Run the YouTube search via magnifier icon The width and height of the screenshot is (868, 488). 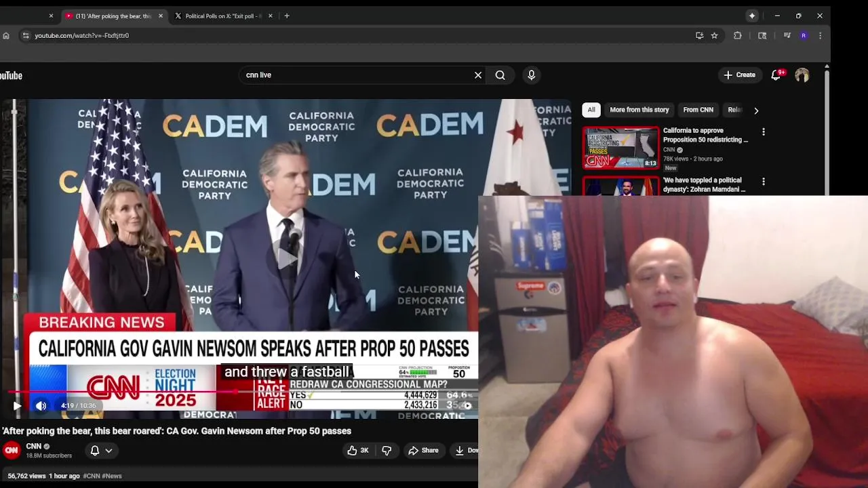tap(500, 75)
